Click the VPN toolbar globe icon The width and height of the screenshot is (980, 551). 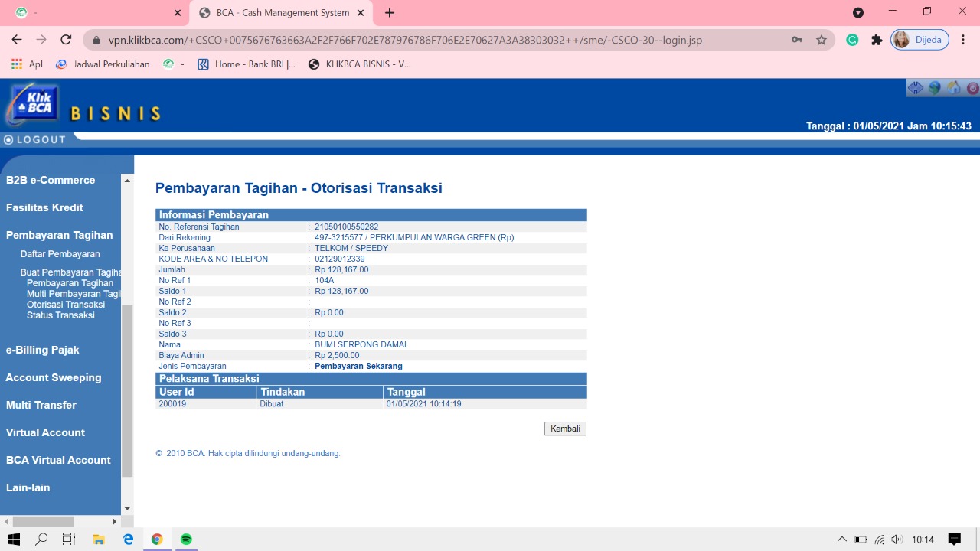935,88
